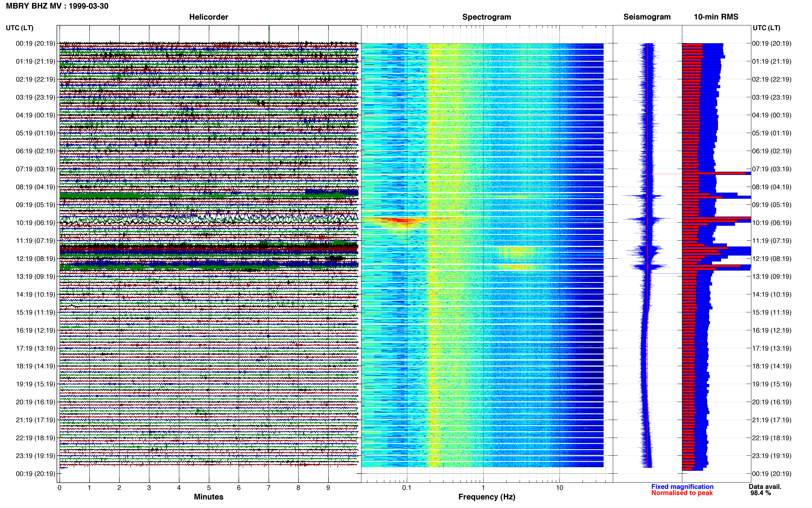Select the "98.4 %" data availability value
Screen dimensions: 812x508
pyautogui.click(x=761, y=493)
